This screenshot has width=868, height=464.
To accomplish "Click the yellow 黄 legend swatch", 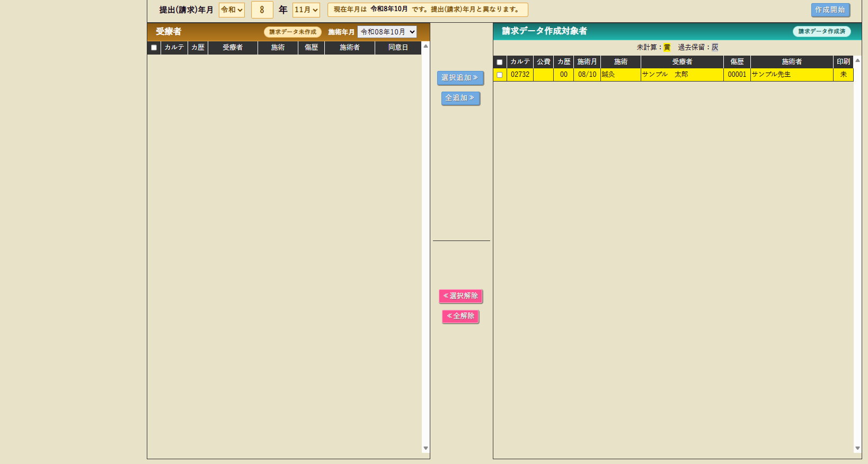I will [x=667, y=48].
